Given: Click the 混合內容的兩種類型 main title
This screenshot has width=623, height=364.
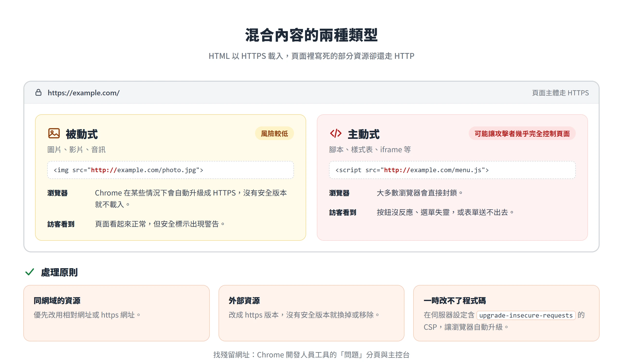Looking at the screenshot, I should (x=311, y=35).
